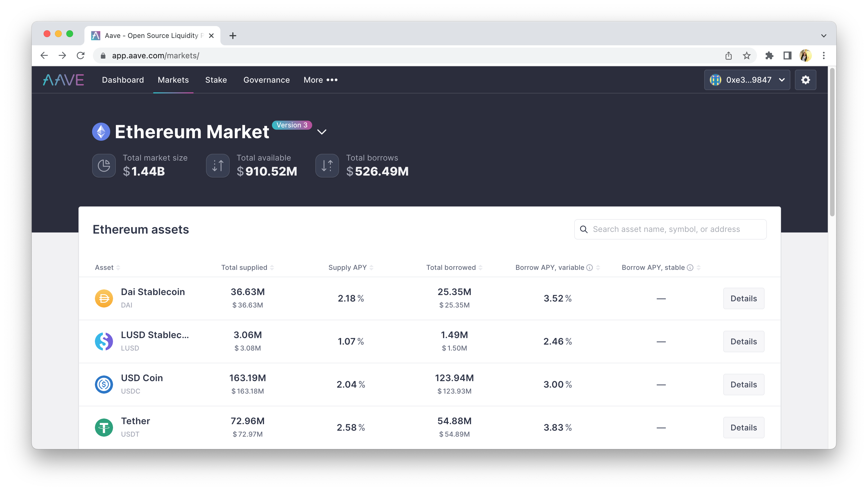Image resolution: width=868 pixels, height=491 pixels.
Task: Click the Ethereum diamond icon next to market title
Action: coord(101,131)
